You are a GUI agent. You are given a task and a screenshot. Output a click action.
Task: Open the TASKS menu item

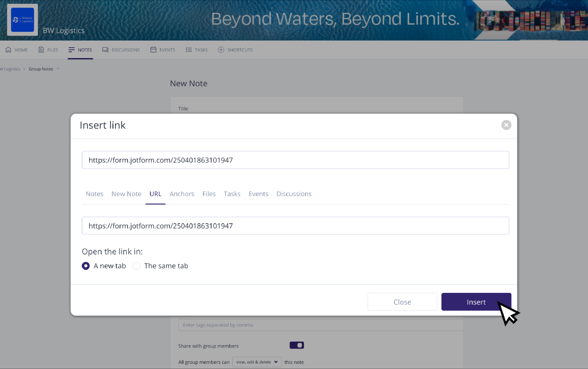201,50
